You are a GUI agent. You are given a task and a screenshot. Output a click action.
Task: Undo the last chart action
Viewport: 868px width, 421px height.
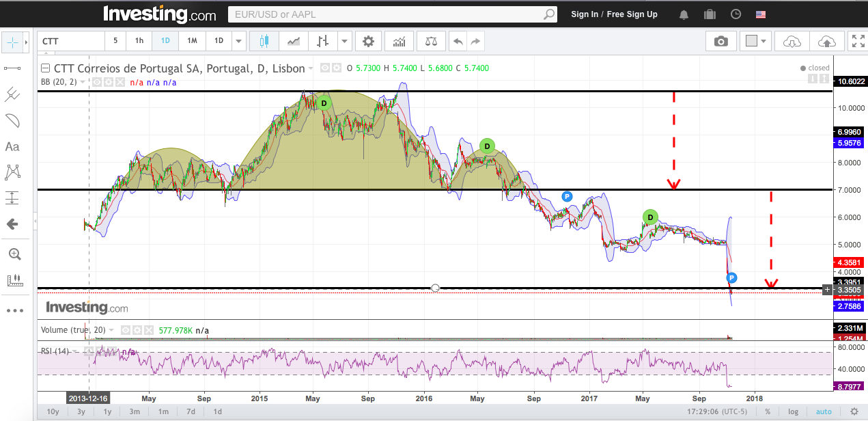[458, 41]
